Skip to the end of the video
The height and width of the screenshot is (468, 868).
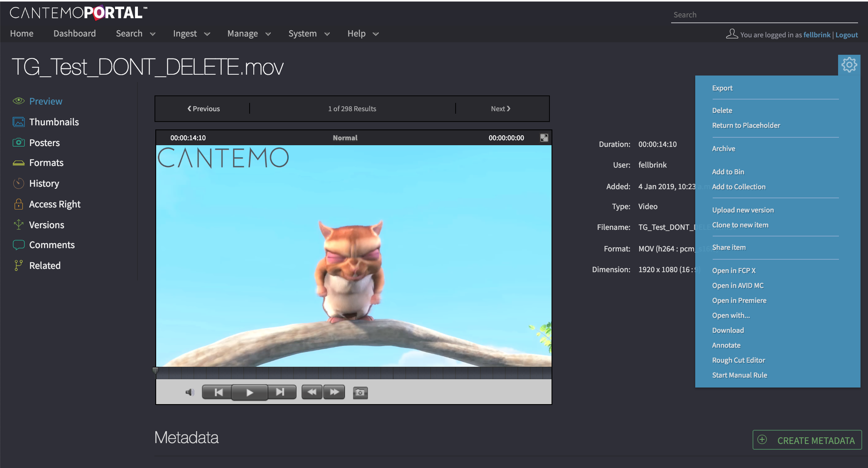point(281,392)
